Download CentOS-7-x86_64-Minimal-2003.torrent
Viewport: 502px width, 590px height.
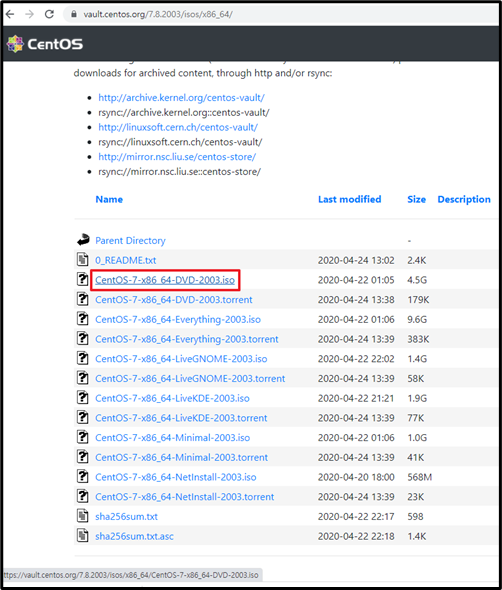(x=181, y=458)
